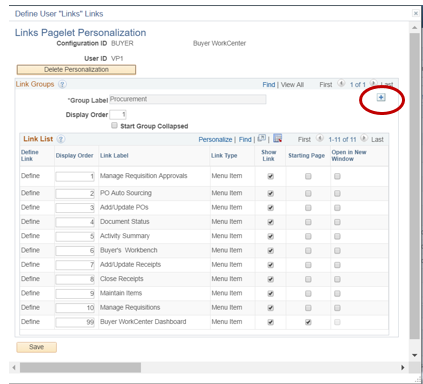423x384 pixels.
Task: Select 'Manage Requisitions' link label text
Action: pyautogui.click(x=130, y=307)
